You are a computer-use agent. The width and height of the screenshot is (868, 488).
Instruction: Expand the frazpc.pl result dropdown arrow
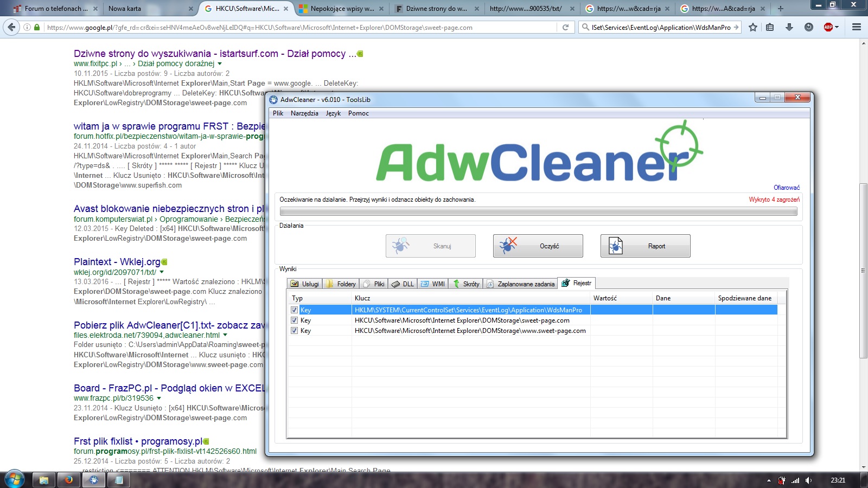[x=159, y=398]
